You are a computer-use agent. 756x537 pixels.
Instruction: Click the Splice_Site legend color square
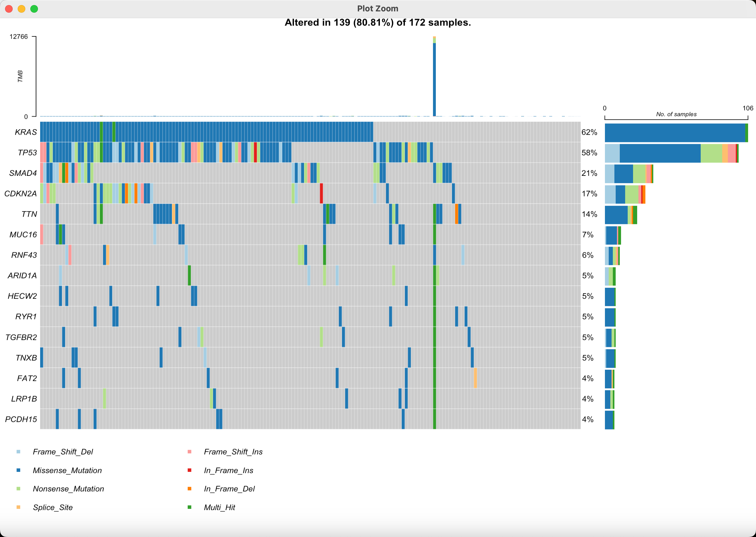tap(19, 507)
